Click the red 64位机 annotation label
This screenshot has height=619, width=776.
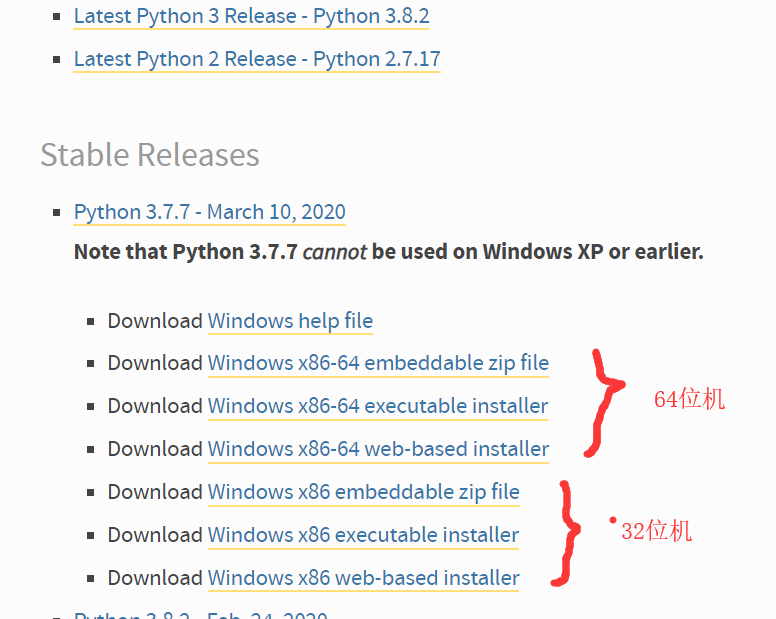689,399
